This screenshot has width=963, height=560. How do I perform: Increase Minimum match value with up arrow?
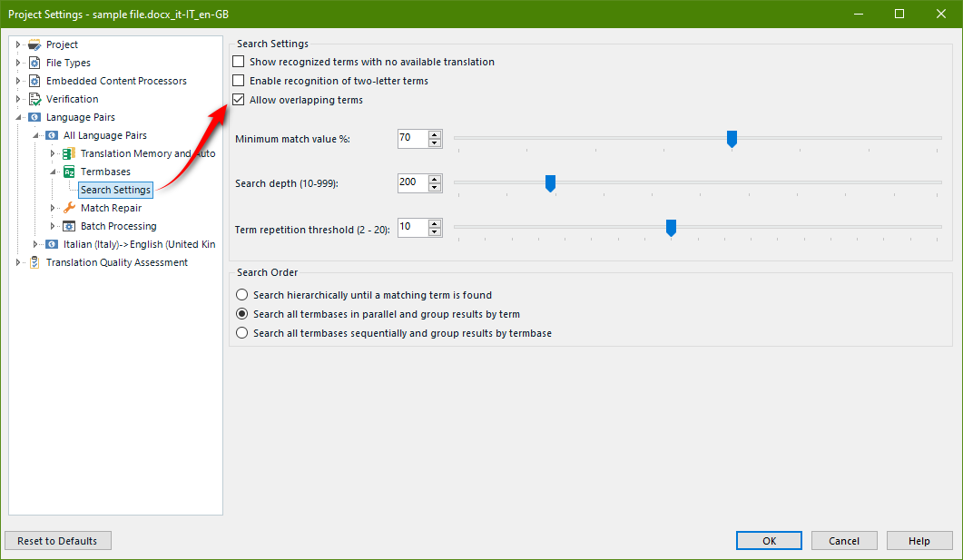(435, 134)
